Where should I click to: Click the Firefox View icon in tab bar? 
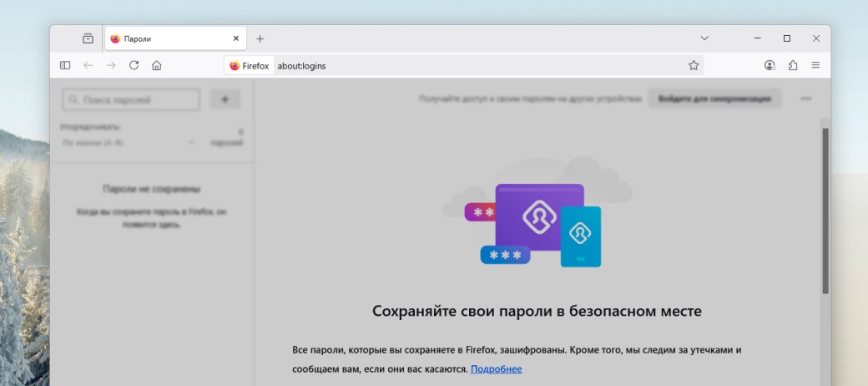[x=88, y=38]
